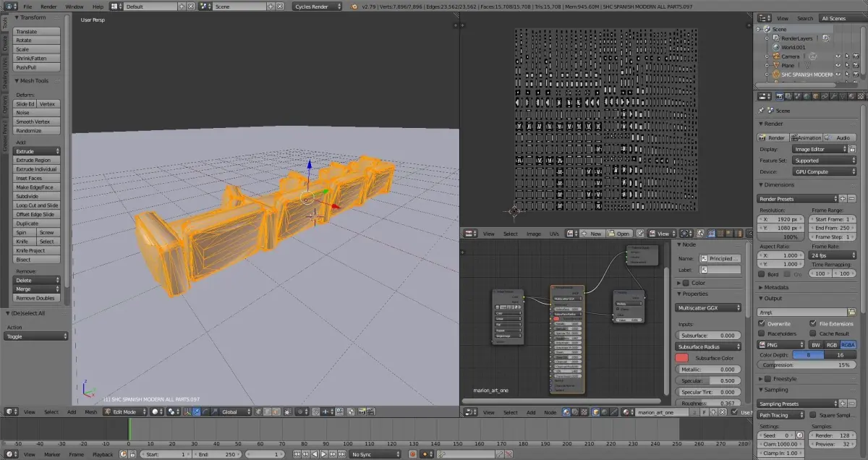Select the texture nodes tree type icon
The width and height of the screenshot is (868, 460).
pos(584,412)
